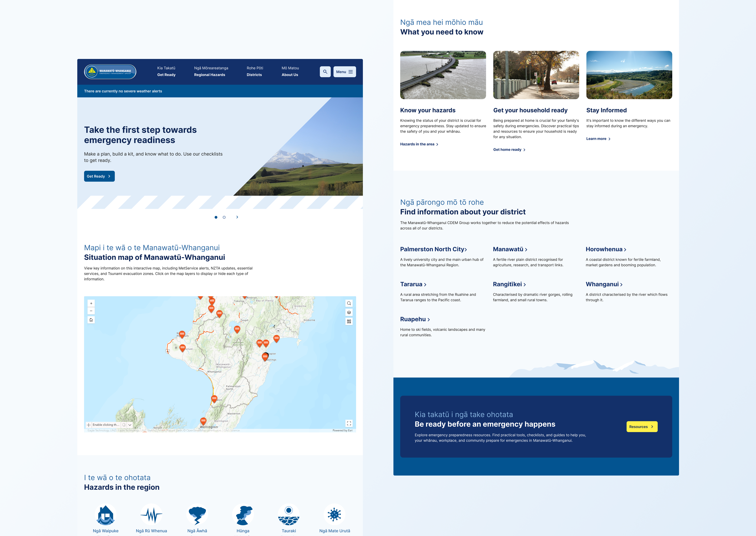The image size is (756, 536).
Task: Open the Rohe Pōti Districts nav item
Action: click(255, 71)
